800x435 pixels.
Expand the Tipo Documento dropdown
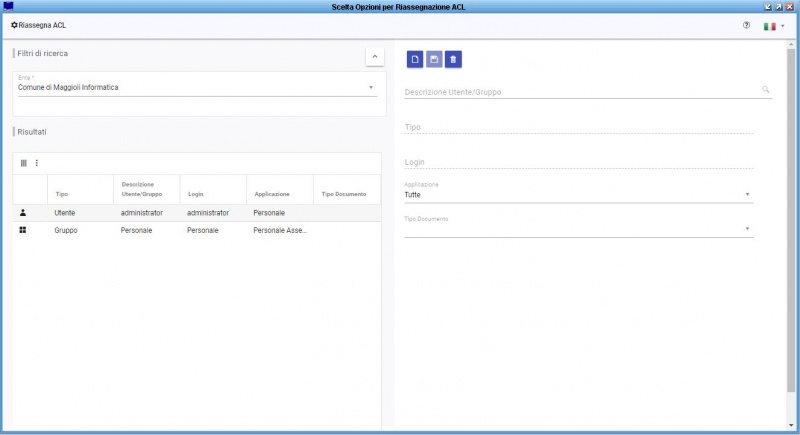pos(747,229)
